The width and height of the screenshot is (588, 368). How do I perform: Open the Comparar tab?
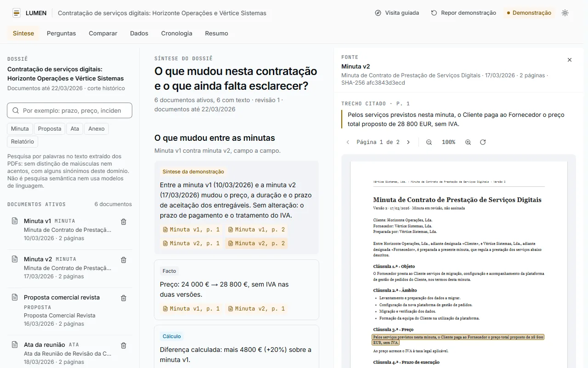coord(103,33)
